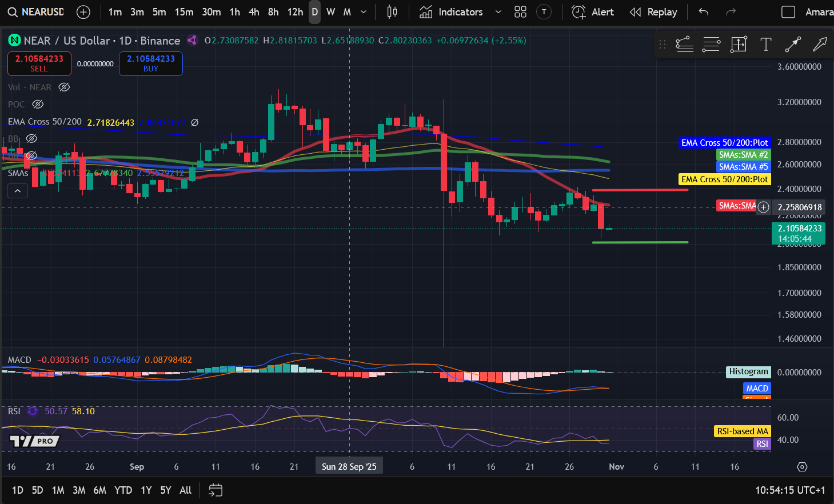Viewport: 834px width, 504px height.
Task: Select the candlestick chart style icon
Action: pyautogui.click(x=392, y=11)
